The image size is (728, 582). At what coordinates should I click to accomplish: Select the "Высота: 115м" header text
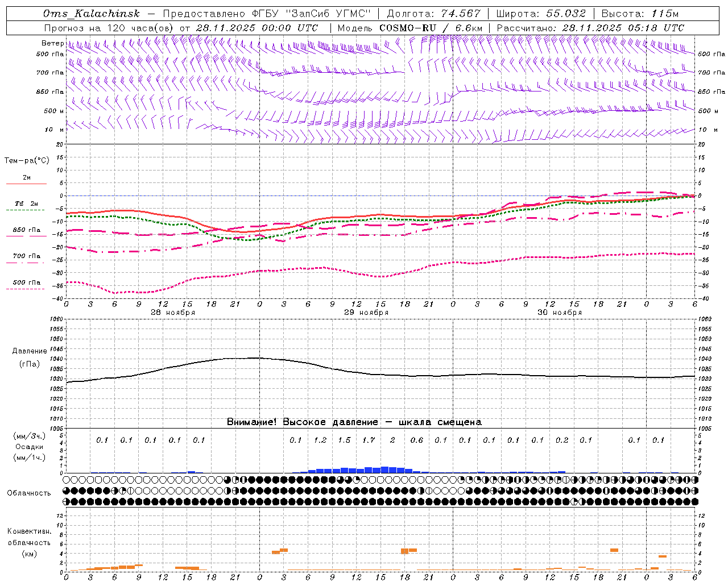(640, 14)
